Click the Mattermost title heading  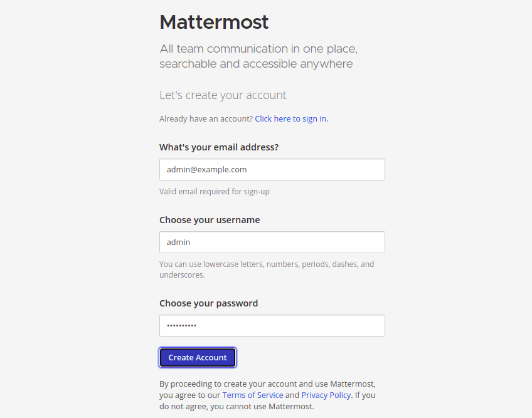pos(214,22)
